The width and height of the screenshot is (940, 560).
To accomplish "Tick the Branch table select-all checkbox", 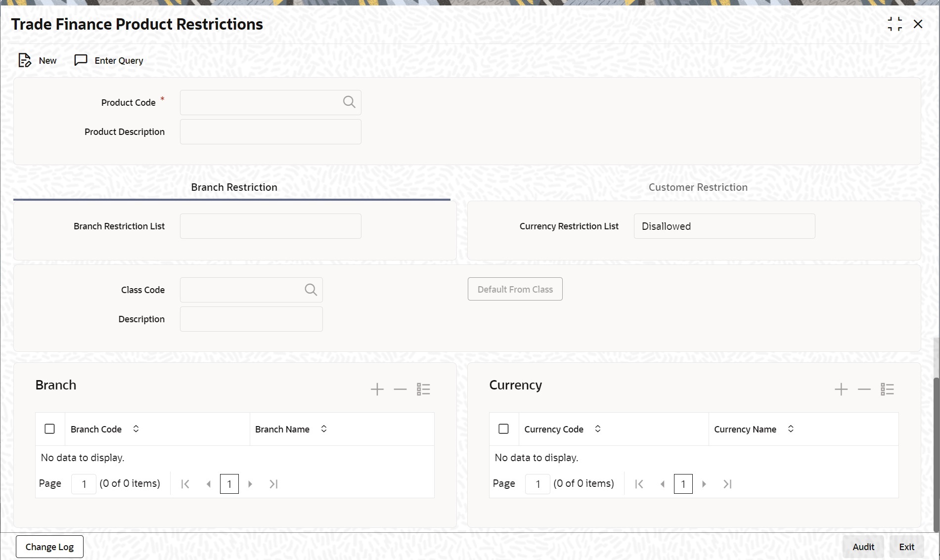I will pos(50,429).
